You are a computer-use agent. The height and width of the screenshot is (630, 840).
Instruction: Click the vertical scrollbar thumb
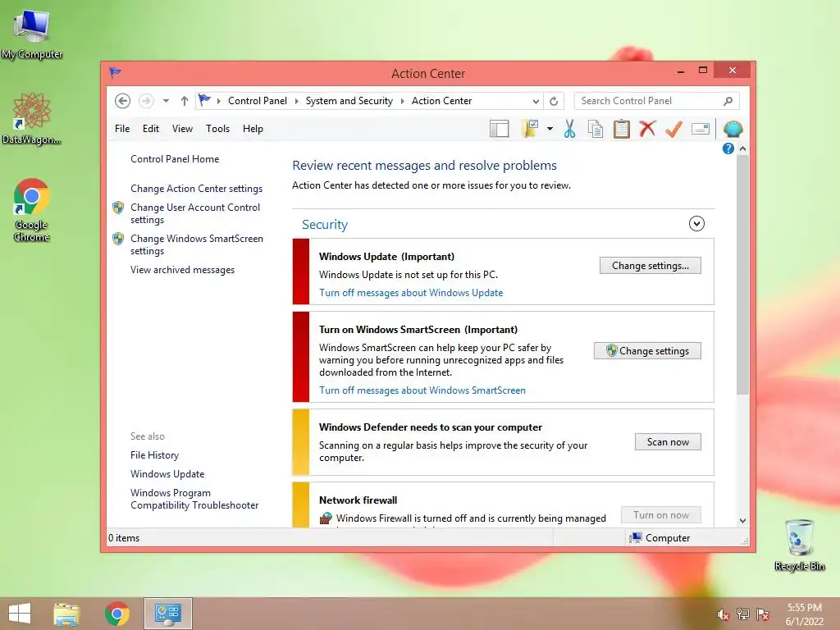[x=742, y=276]
